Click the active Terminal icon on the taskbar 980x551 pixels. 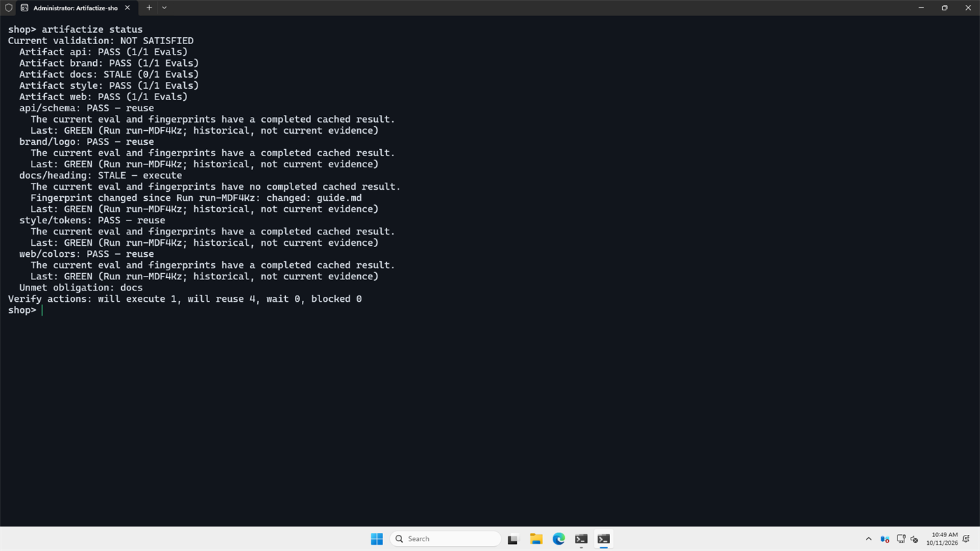[603, 539]
